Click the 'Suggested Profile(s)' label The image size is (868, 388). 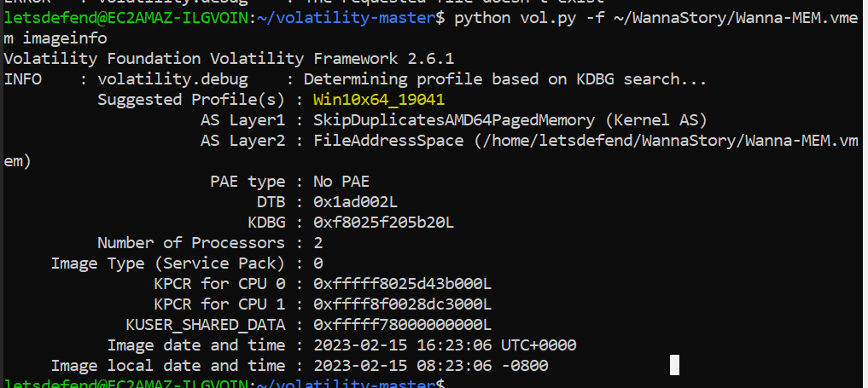(x=192, y=100)
